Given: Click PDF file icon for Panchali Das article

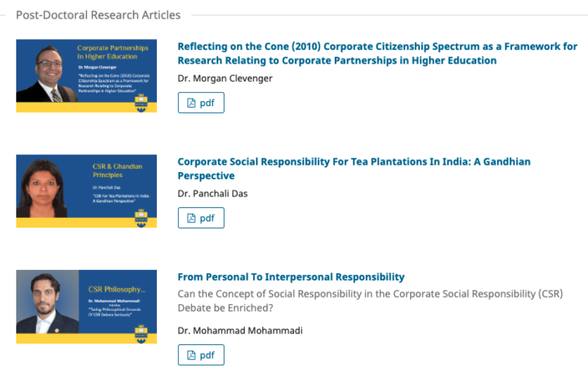Looking at the screenshot, I should [x=191, y=218].
